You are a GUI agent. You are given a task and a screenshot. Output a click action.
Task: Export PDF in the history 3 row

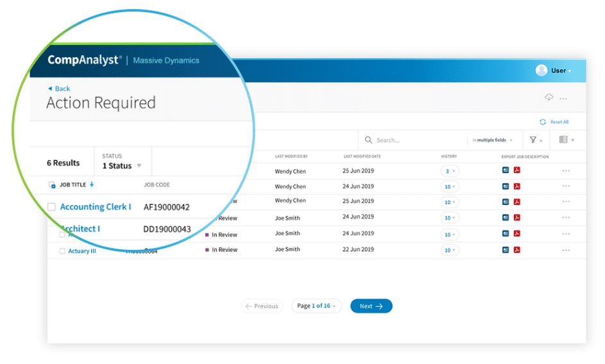[517, 170]
